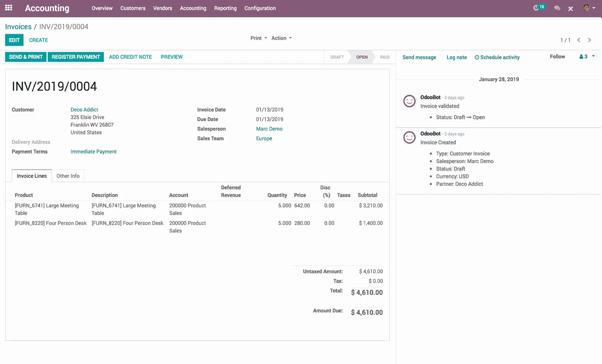Open the messaging conversations icon
This screenshot has height=364, width=602.
pyautogui.click(x=557, y=8)
